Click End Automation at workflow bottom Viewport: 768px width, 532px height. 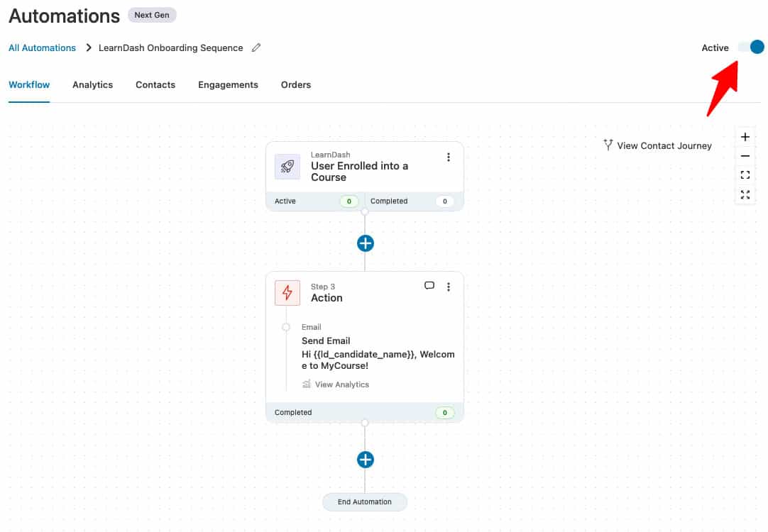pos(365,501)
